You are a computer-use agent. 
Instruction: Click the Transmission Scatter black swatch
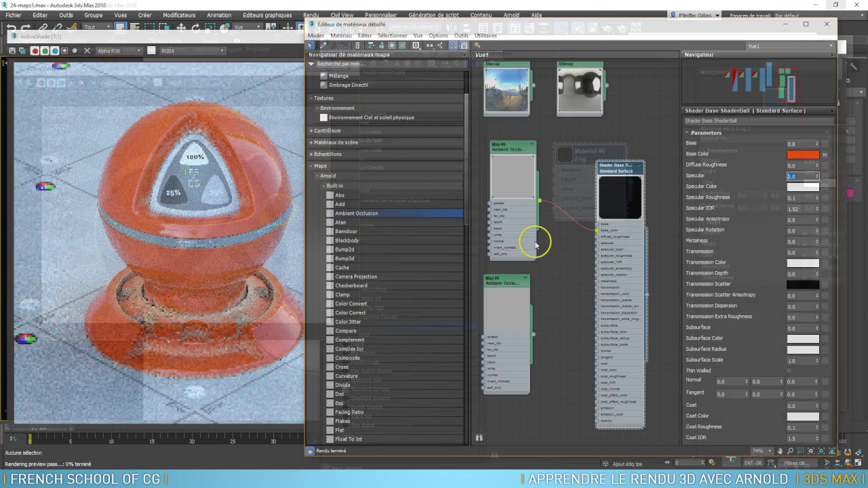(x=803, y=285)
